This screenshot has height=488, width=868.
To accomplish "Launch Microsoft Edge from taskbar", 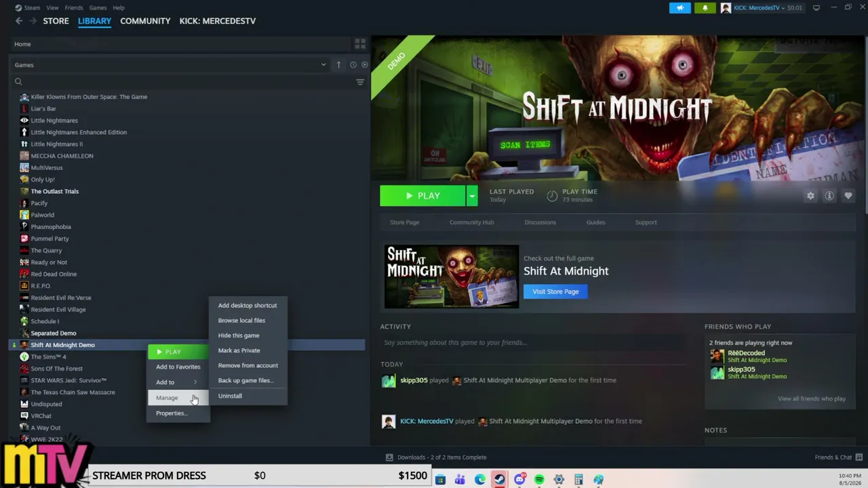I will (480, 480).
